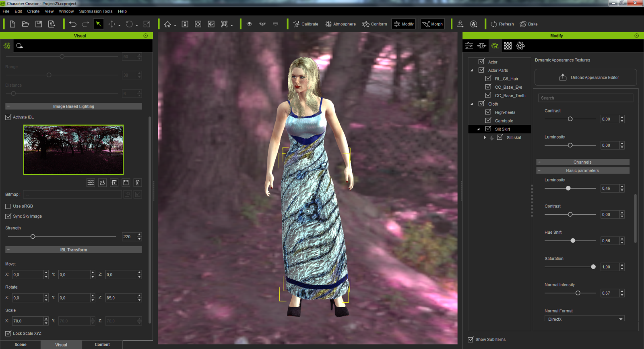Switch to the Scene tab
Viewport: 644px width, 349px height.
pos(21,345)
